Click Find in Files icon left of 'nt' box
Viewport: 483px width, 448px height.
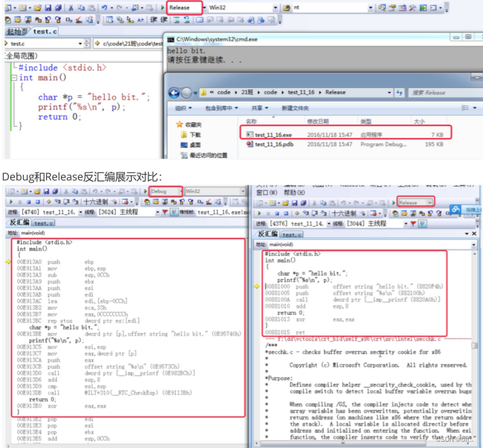(x=286, y=8)
